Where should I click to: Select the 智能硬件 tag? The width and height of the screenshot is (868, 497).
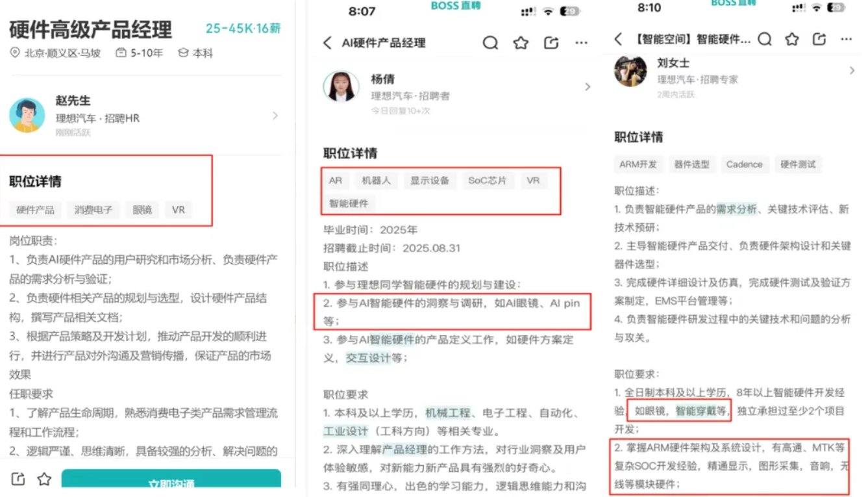click(x=349, y=203)
